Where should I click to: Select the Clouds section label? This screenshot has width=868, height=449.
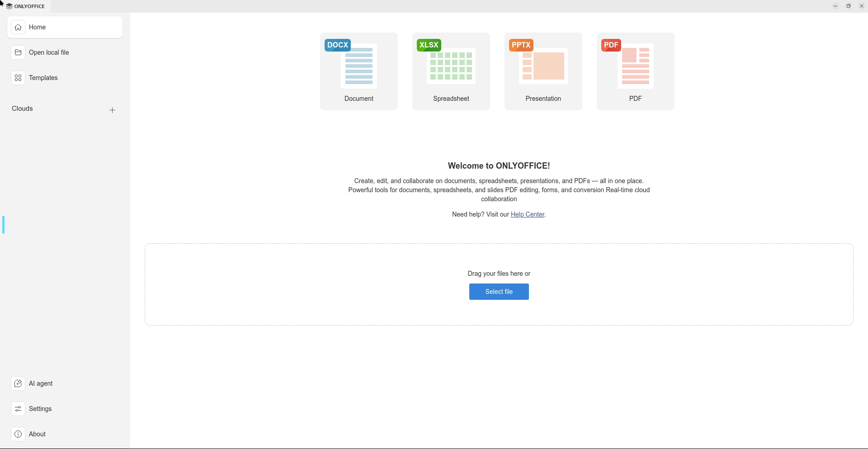coord(22,109)
